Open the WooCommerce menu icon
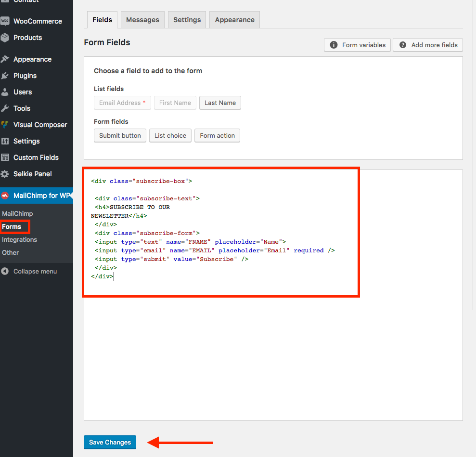The width and height of the screenshot is (476, 457). click(8, 21)
